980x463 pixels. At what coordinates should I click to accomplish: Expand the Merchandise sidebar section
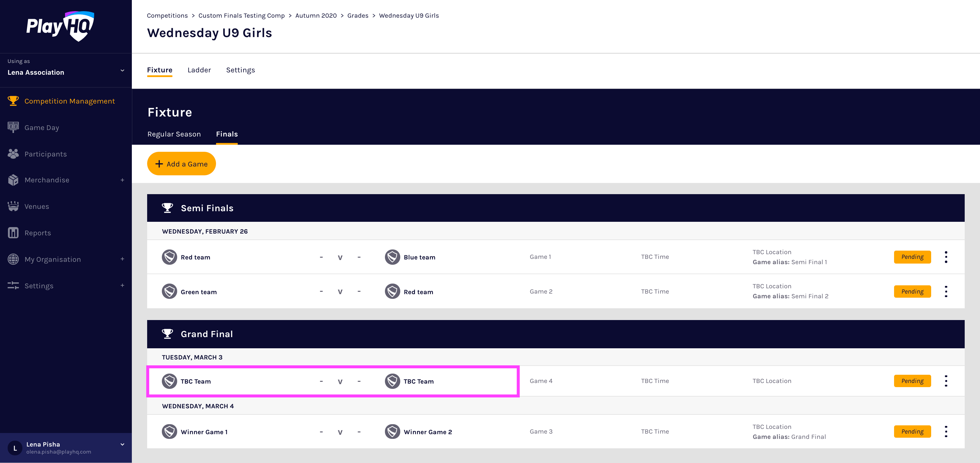click(x=122, y=180)
